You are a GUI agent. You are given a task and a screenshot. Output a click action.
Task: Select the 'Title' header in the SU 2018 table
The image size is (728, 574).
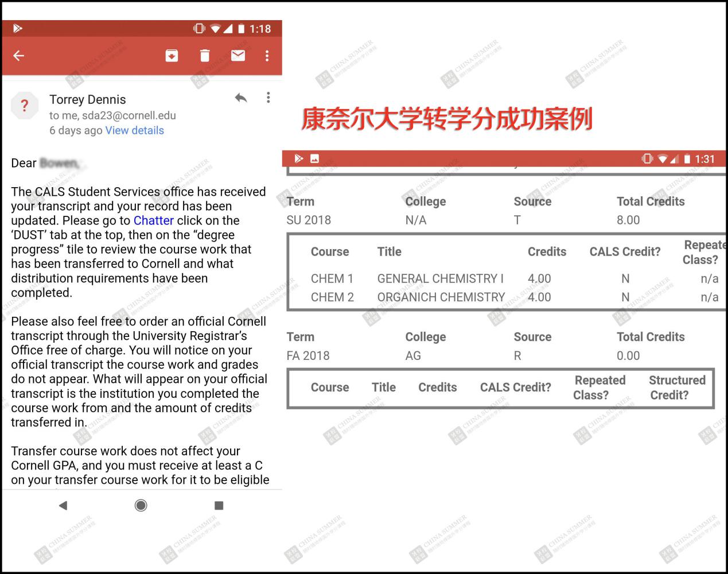click(390, 251)
